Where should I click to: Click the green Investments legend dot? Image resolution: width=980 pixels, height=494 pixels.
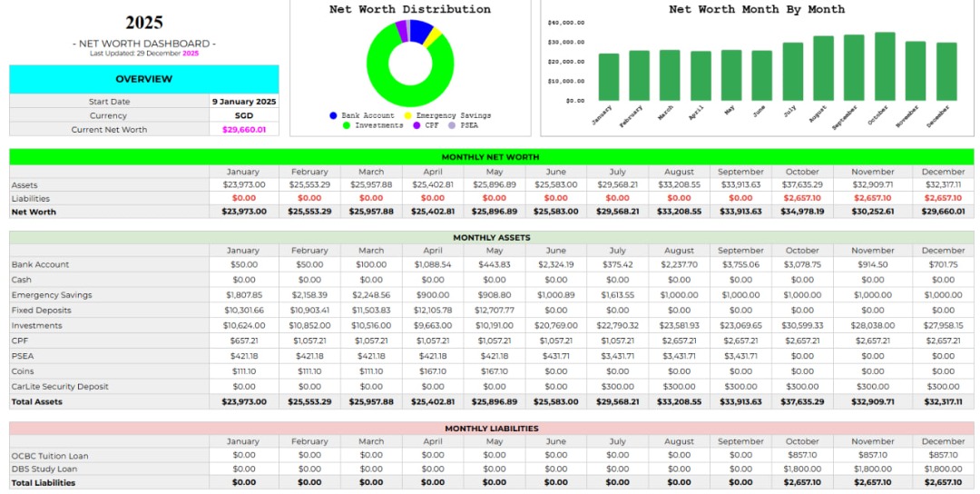pos(346,125)
